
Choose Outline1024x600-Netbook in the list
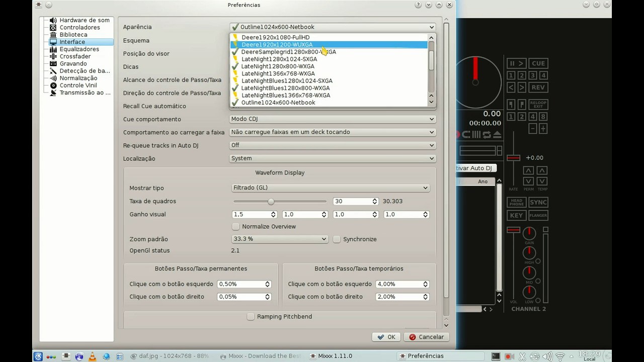329,103
